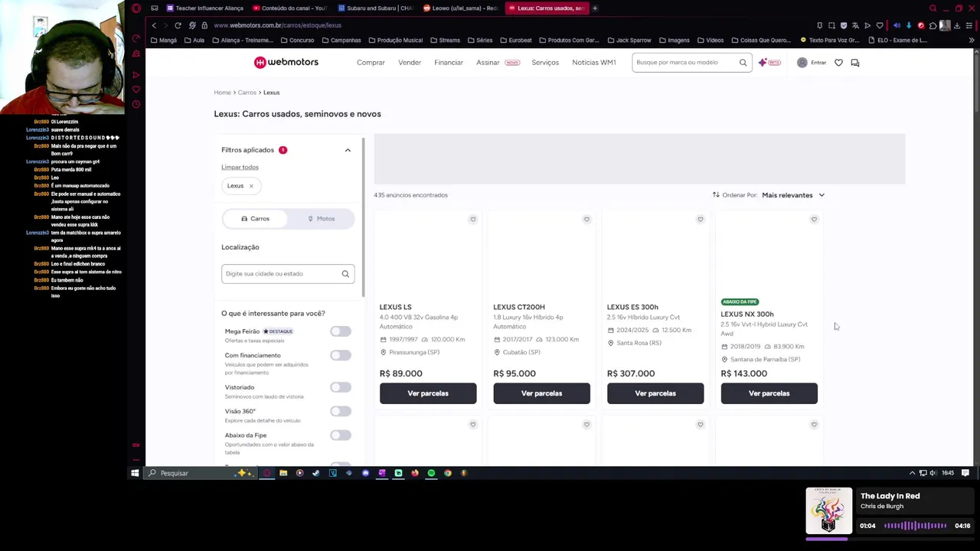Image resolution: width=980 pixels, height=551 pixels.
Task: Click Entrar login link
Action: click(818, 63)
